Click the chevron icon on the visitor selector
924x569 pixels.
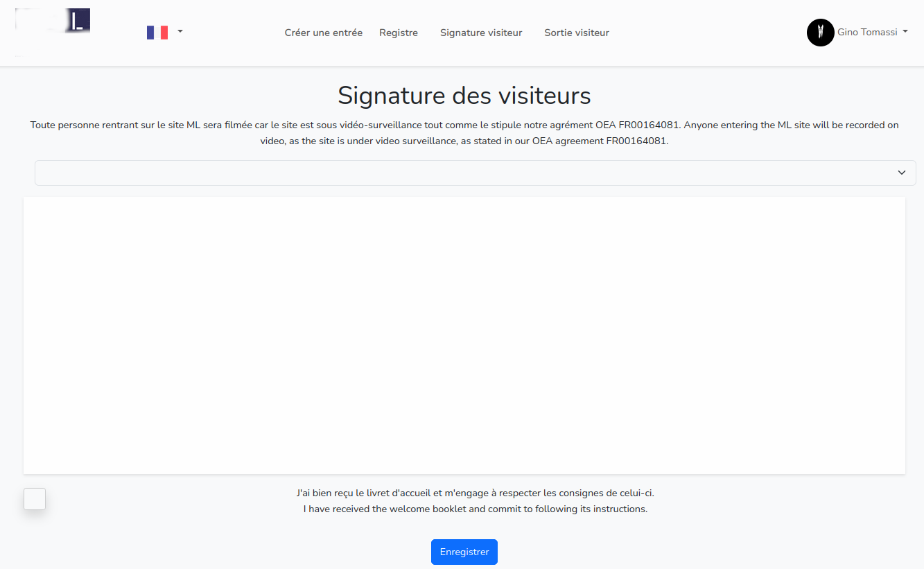point(902,173)
